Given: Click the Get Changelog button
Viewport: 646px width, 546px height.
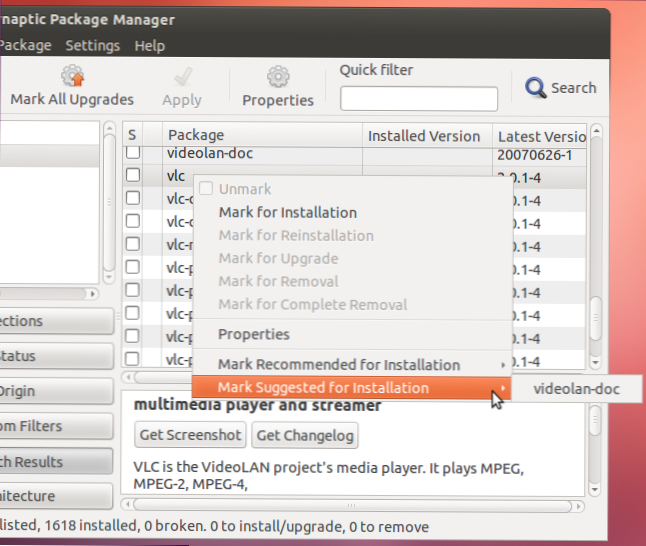Looking at the screenshot, I should pyautogui.click(x=305, y=435).
